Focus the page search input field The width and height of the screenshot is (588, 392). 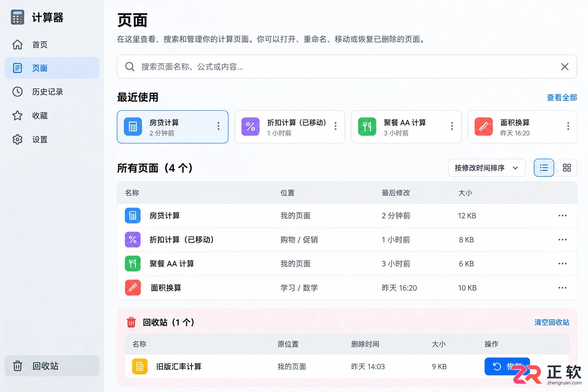pyautogui.click(x=347, y=67)
